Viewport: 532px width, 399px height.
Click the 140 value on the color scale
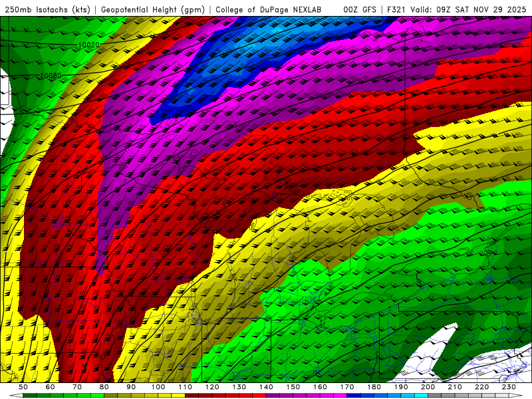click(266, 387)
